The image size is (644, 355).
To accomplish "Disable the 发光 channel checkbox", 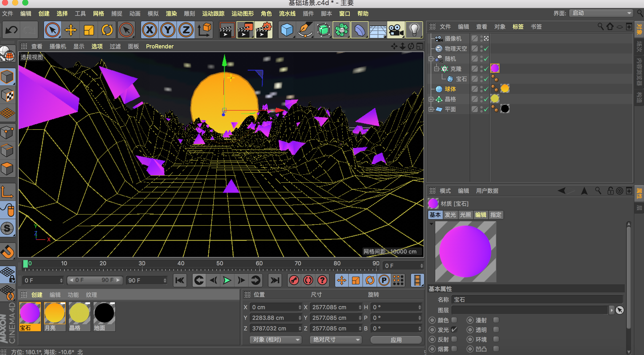I will [454, 330].
